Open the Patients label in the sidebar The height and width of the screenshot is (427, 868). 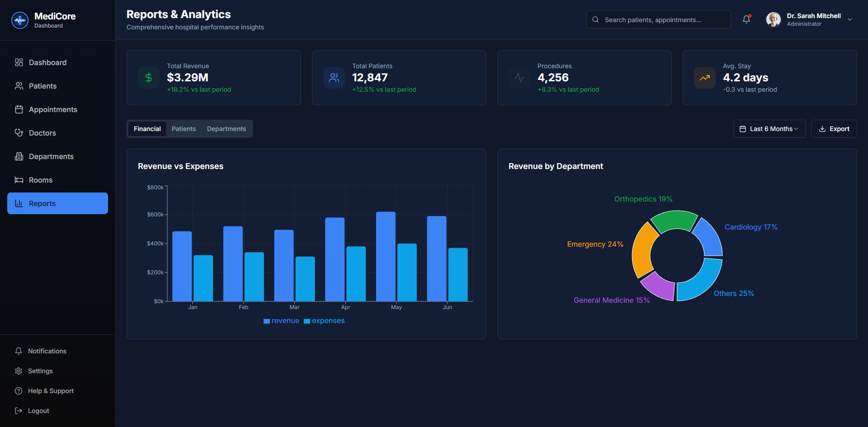pos(43,86)
